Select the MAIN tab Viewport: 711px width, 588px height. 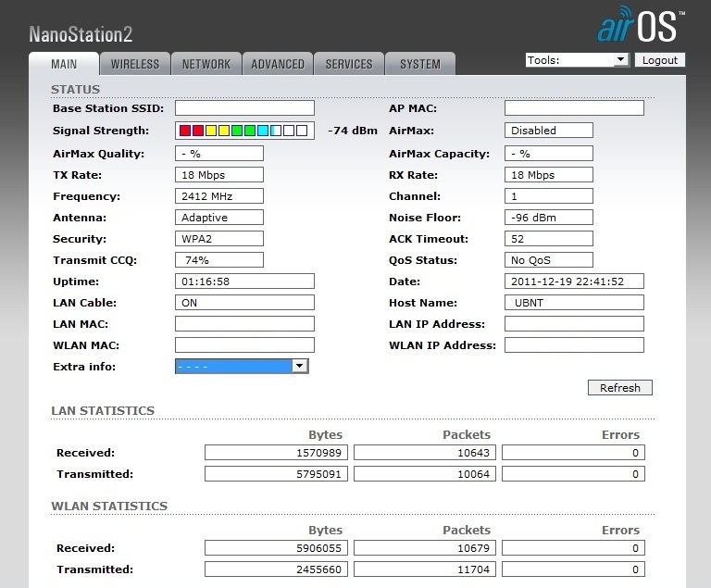click(x=65, y=64)
